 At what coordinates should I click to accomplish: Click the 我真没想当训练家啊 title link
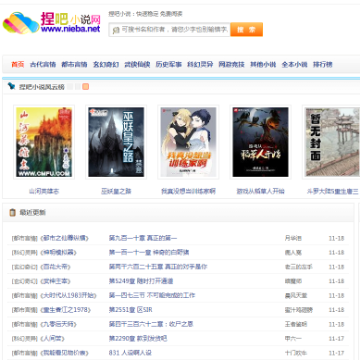[x=188, y=191]
